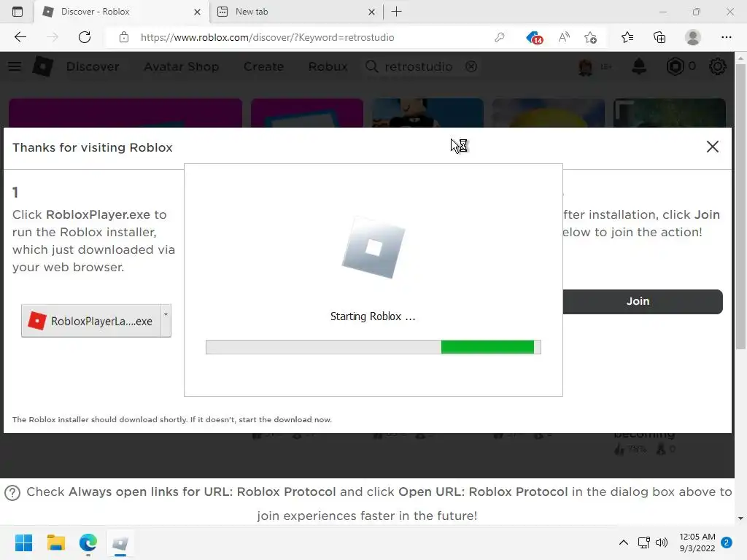Open the extension icon with badge 14
The height and width of the screenshot is (560, 747).
(534, 38)
